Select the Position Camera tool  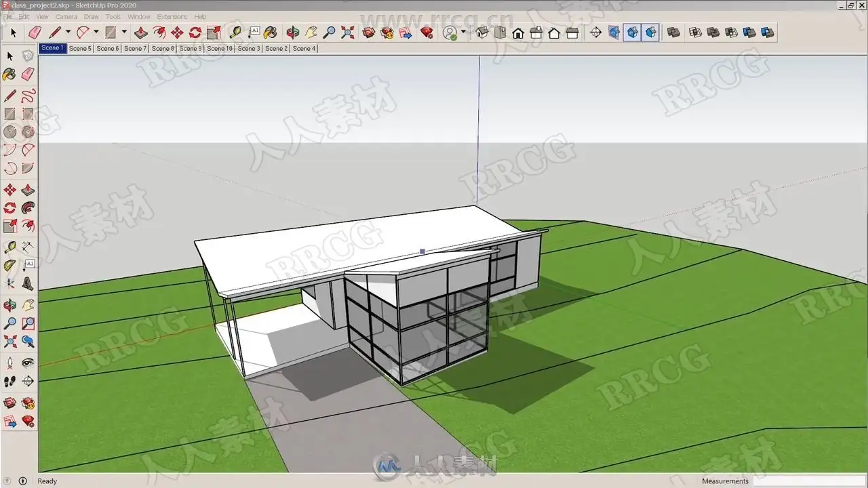coord(9,363)
